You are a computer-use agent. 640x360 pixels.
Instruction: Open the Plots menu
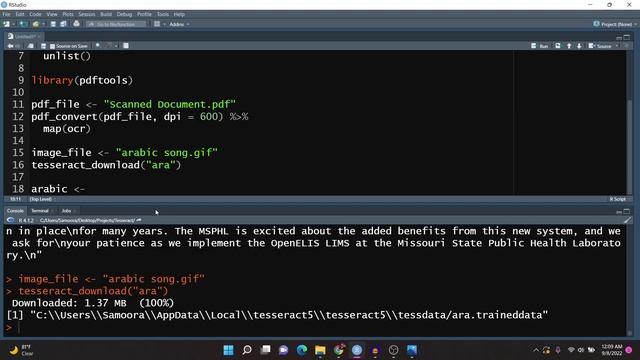[68, 14]
